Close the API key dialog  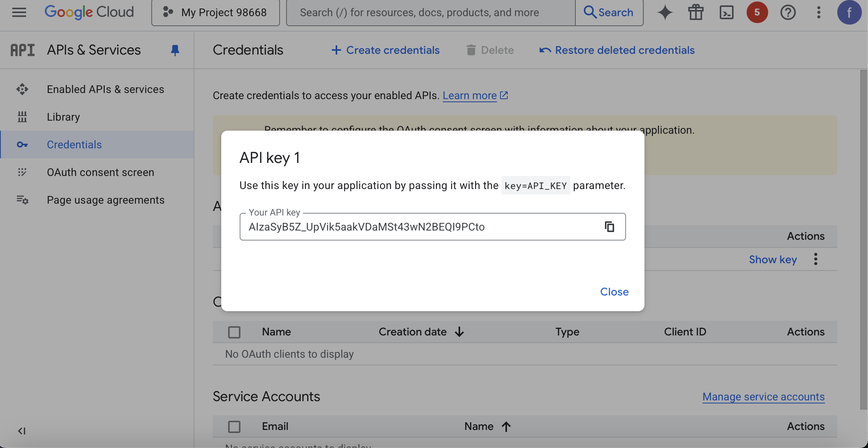click(614, 292)
